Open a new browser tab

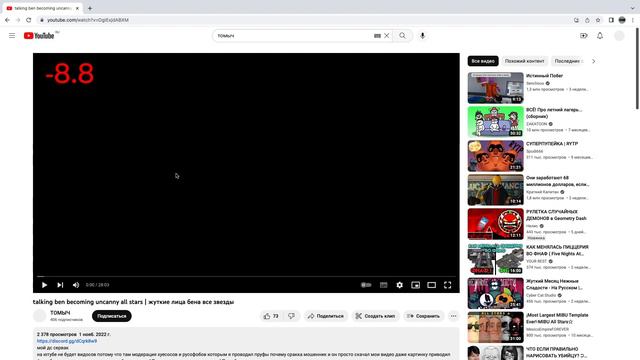90,8
